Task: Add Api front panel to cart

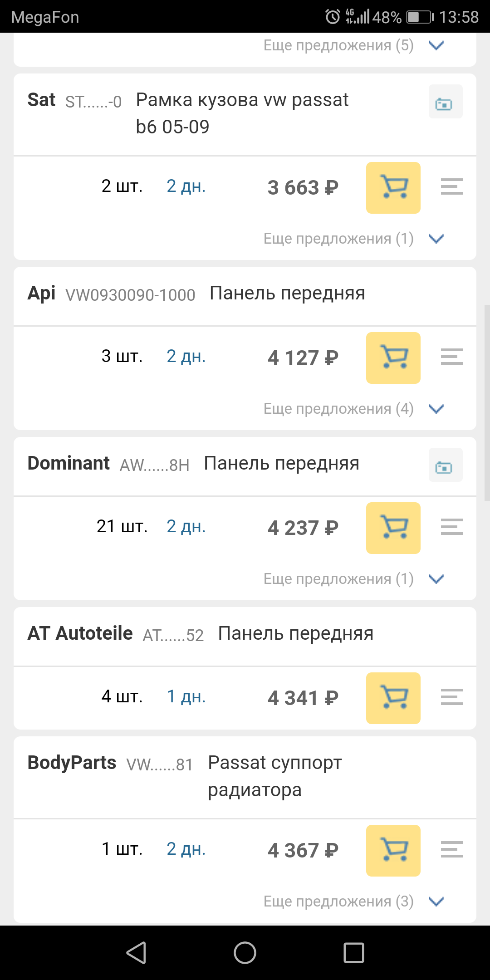Action: pos(393,358)
